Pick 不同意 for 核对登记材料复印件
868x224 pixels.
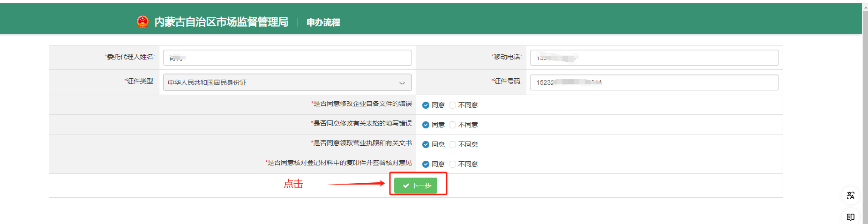tap(452, 164)
